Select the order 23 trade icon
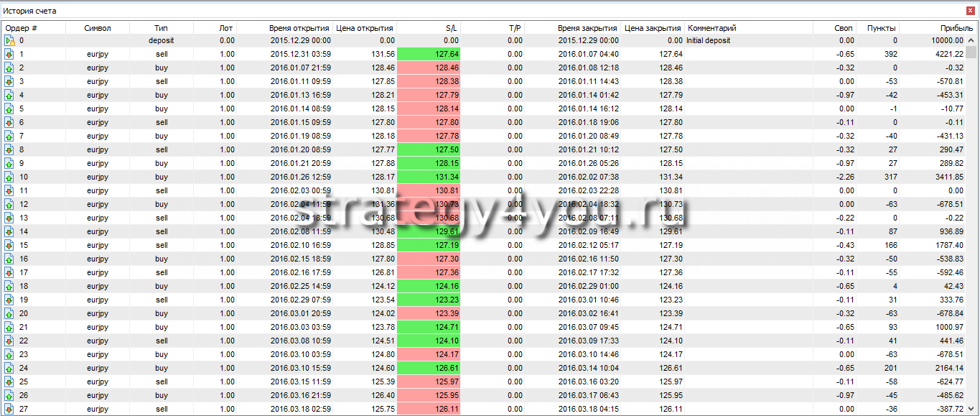The width and height of the screenshot is (980, 416). (x=9, y=355)
